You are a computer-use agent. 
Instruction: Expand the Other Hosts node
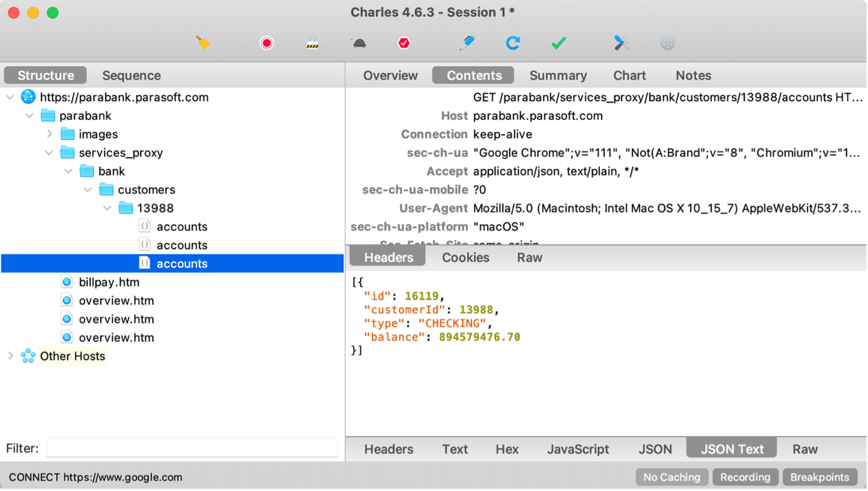click(x=11, y=356)
